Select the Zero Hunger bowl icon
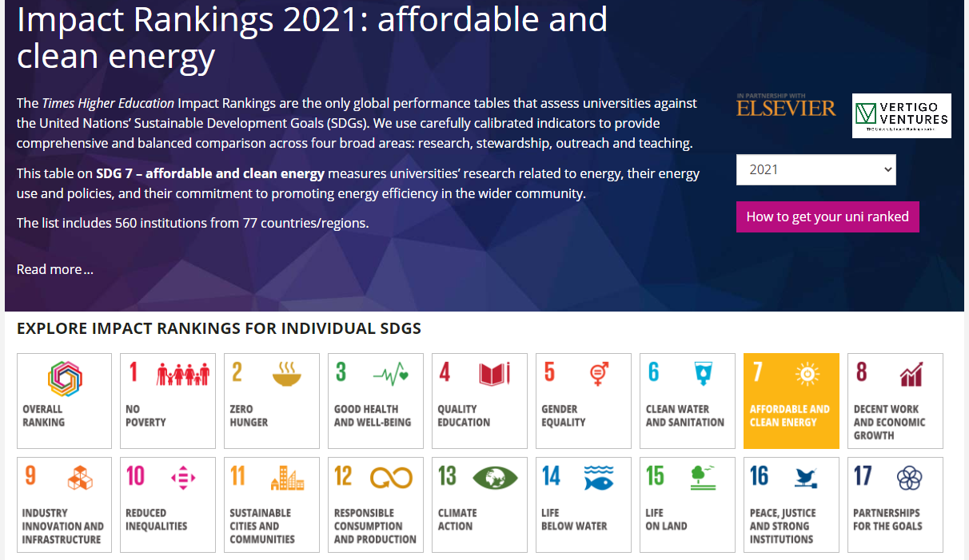Image resolution: width=969 pixels, height=560 pixels. (287, 374)
